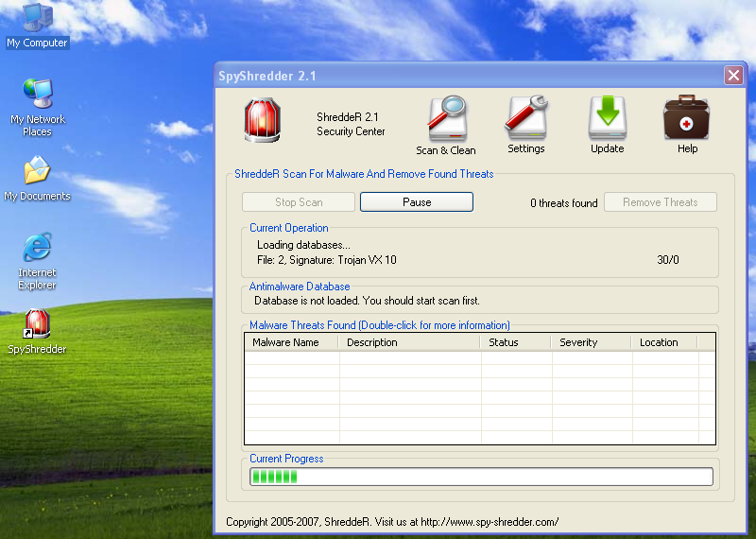
Task: Close the SpyShredder 2.1 window
Action: [733, 76]
